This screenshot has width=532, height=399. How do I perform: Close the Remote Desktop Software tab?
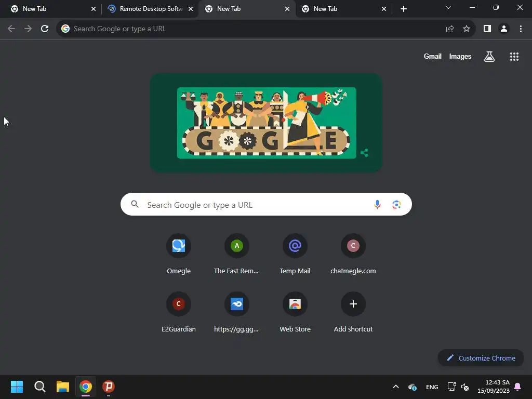point(191,9)
